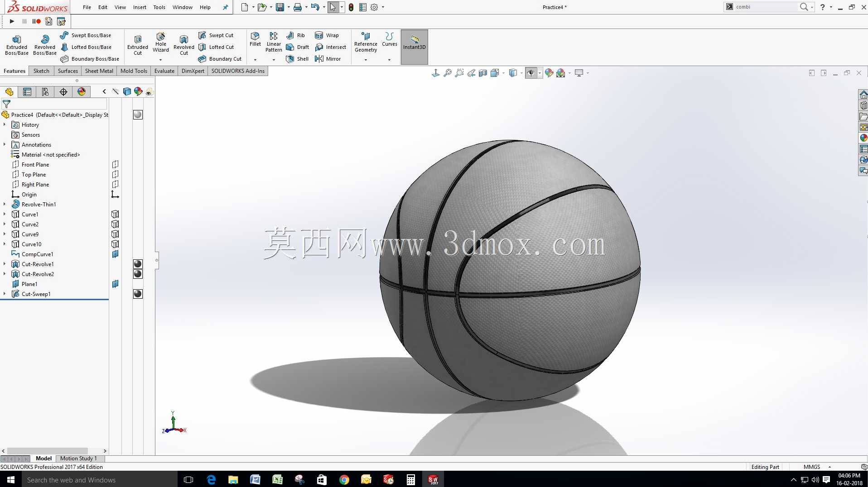868x487 pixels.
Task: Open the Reference Geometry tool
Action: pyautogui.click(x=366, y=42)
